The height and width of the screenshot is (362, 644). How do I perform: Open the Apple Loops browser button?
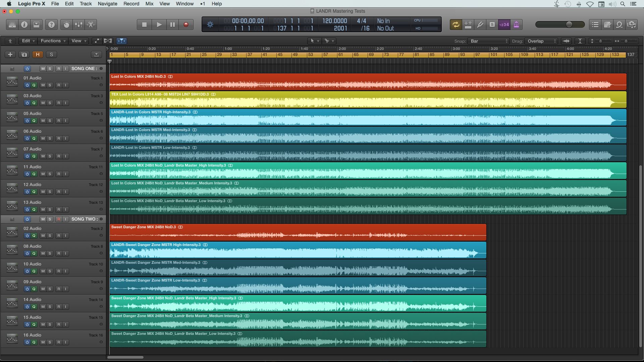point(619,24)
